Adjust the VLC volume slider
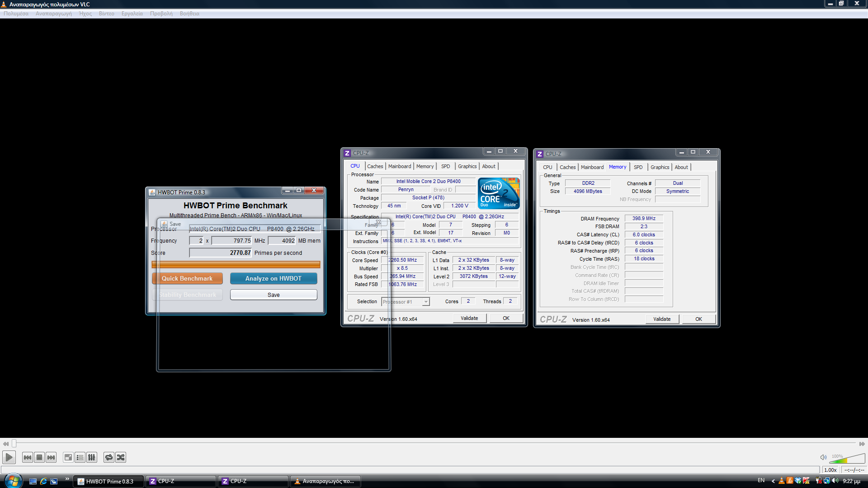The height and width of the screenshot is (488, 868). [x=848, y=458]
